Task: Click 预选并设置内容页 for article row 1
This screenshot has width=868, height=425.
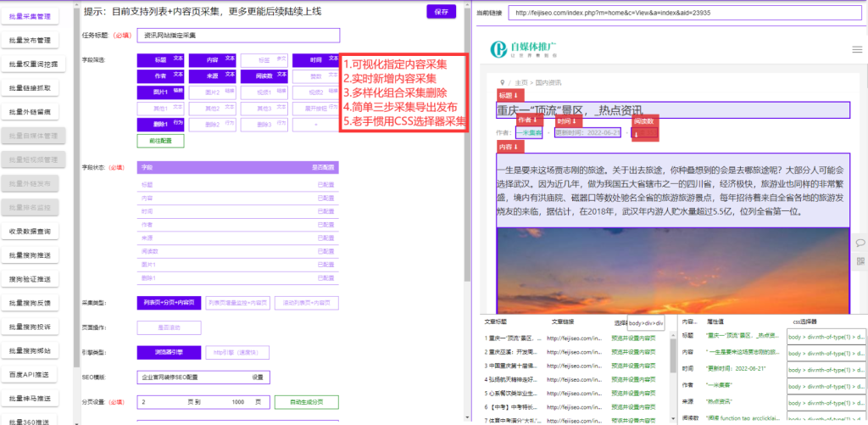Action: tap(635, 338)
